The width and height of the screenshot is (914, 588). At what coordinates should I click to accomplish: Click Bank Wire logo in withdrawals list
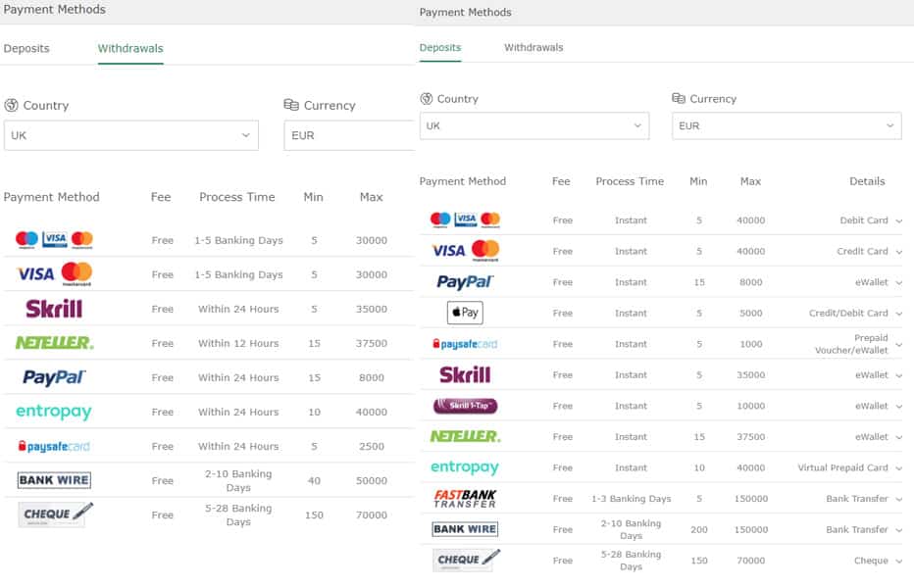point(54,480)
